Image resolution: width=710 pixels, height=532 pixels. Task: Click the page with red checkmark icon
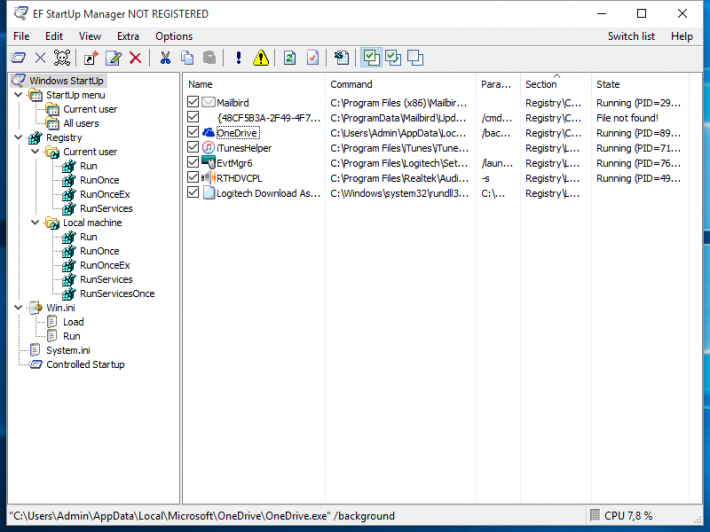pyautogui.click(x=312, y=58)
